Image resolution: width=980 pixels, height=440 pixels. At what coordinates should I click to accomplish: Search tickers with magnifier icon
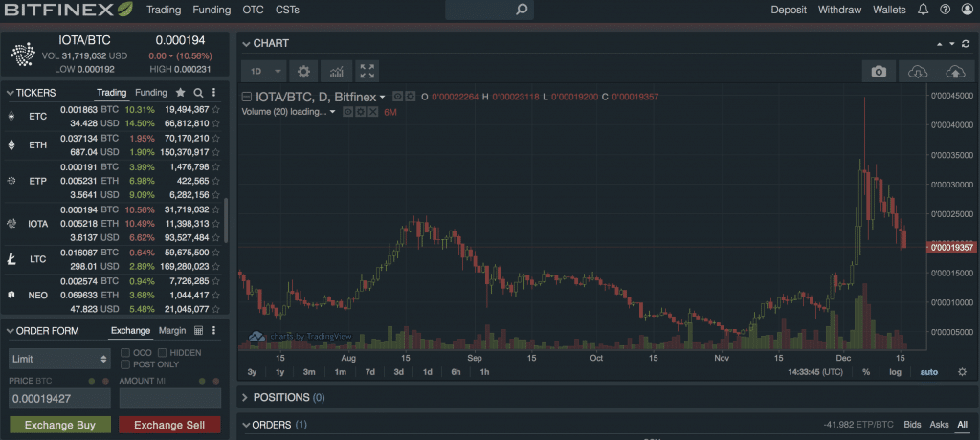point(198,93)
